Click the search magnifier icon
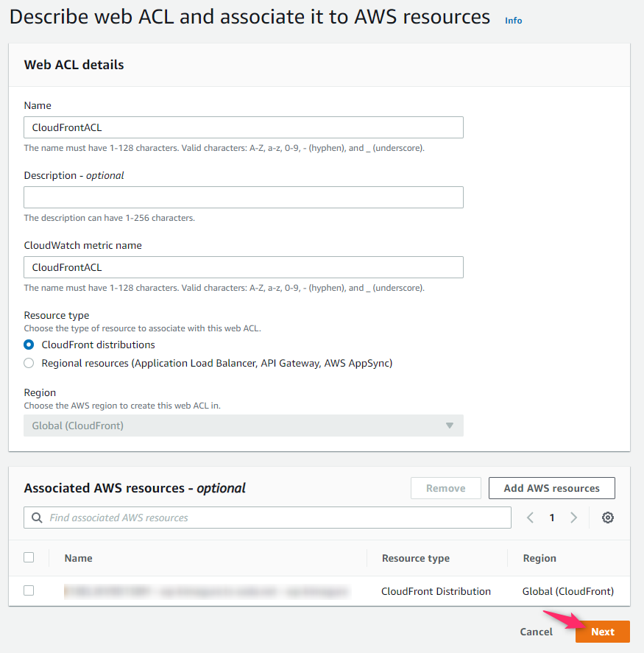 point(37,518)
